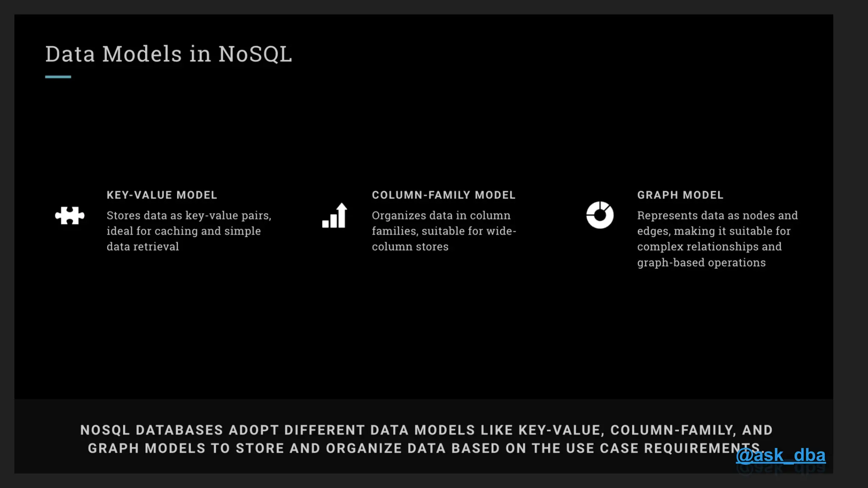This screenshot has width=868, height=488.
Task: Click the footer line starting GRAPH MODELS
Action: coord(424,448)
